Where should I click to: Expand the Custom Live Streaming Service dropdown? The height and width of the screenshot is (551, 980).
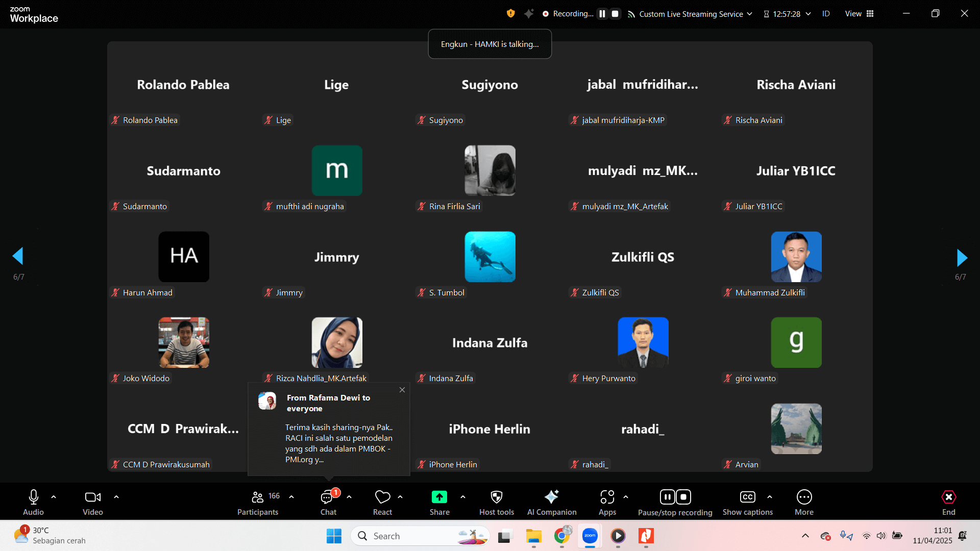[749, 14]
